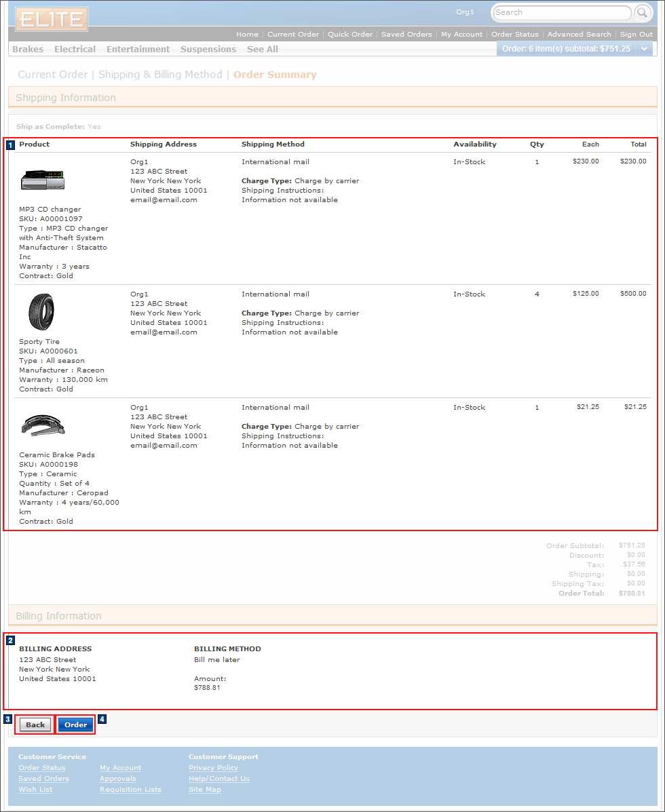Click the Order button to place order

tap(75, 724)
